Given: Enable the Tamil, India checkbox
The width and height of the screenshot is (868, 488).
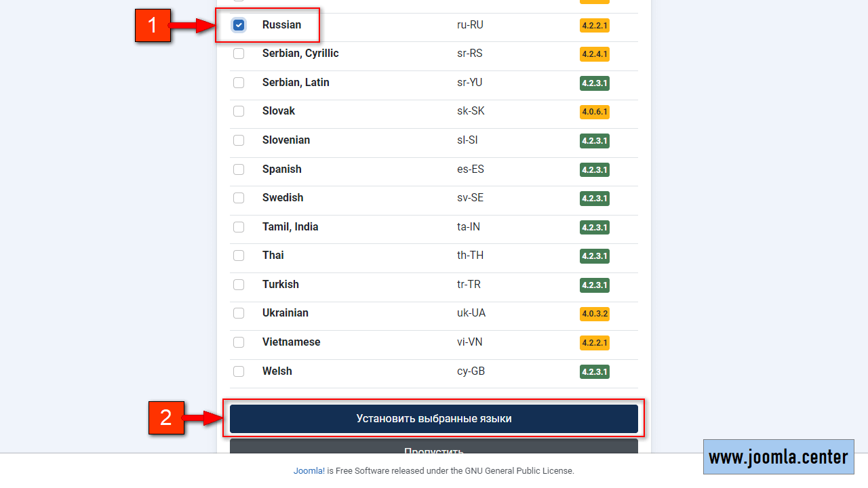Looking at the screenshot, I should click(239, 227).
